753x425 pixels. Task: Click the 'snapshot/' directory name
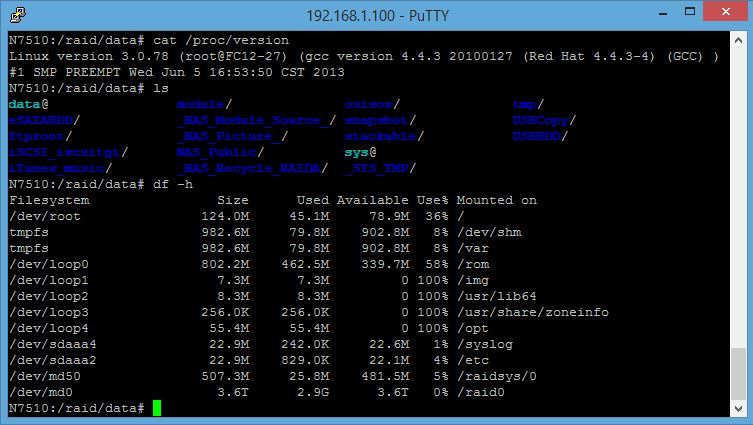380,120
